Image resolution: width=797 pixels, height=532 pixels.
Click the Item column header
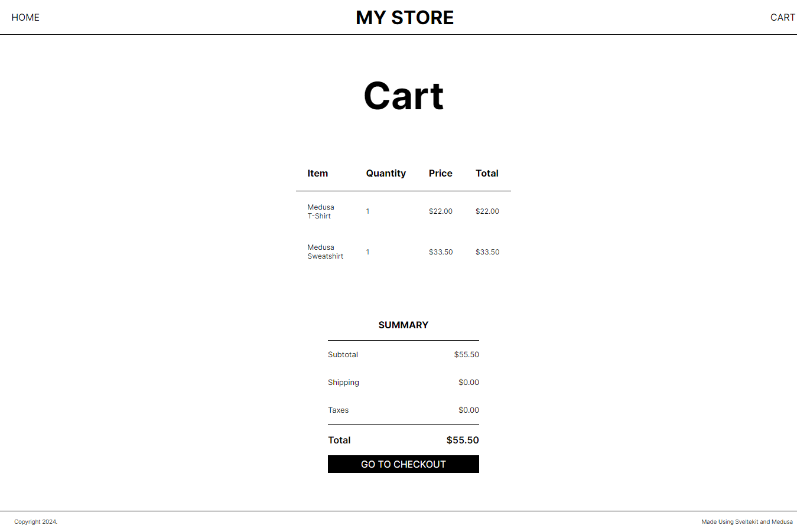(x=317, y=174)
